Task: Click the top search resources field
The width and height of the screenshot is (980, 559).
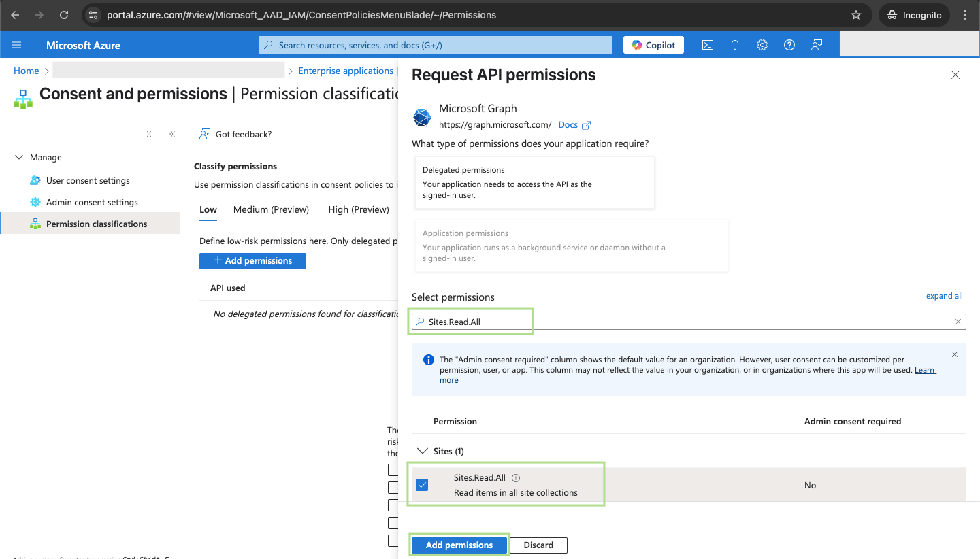Action: (436, 45)
